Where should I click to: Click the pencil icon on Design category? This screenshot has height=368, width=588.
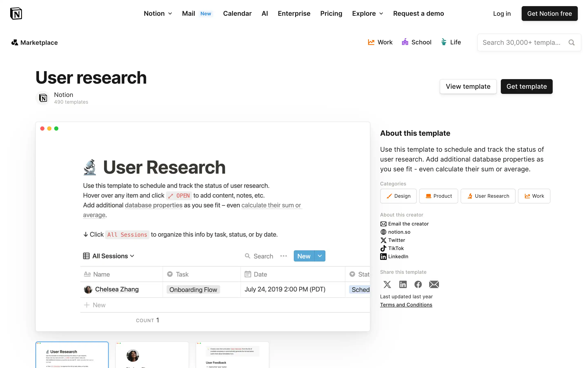coord(389,196)
